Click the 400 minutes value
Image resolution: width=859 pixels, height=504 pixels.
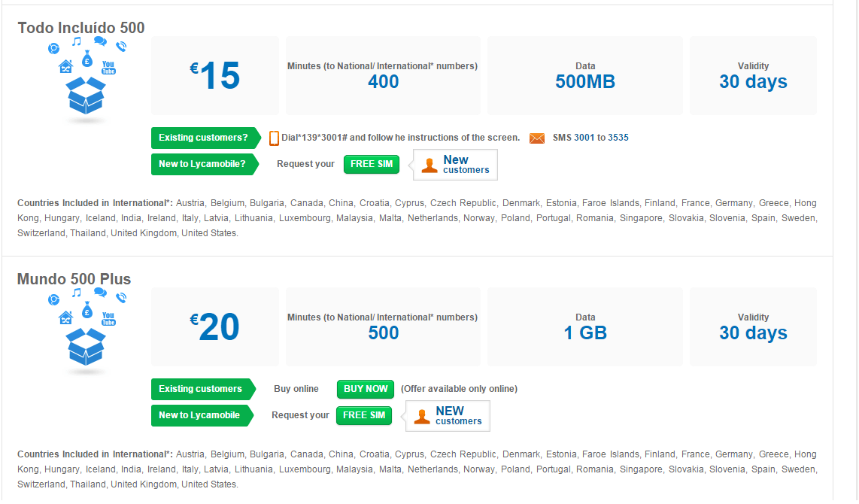[384, 82]
